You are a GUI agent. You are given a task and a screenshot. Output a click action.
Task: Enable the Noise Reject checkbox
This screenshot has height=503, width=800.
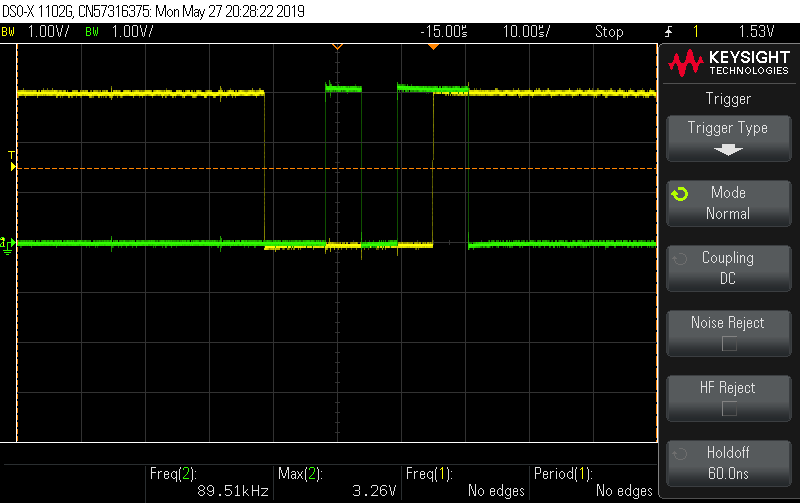pos(729,344)
